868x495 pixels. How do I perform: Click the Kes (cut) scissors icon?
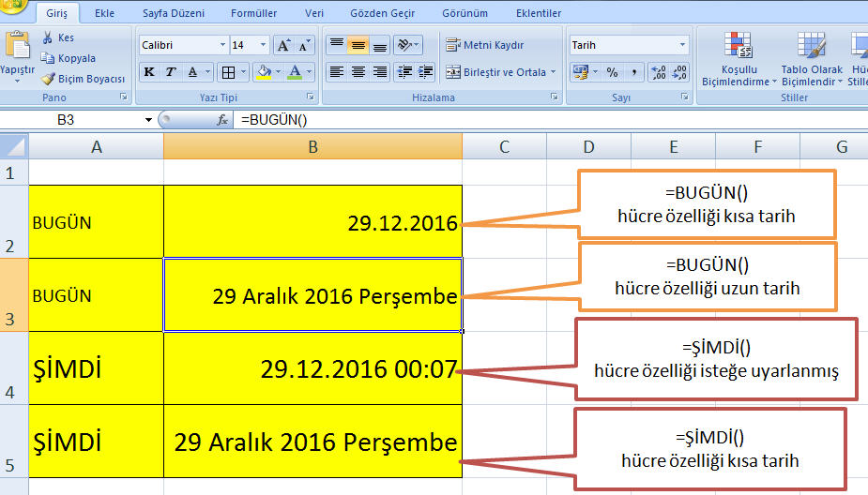tap(48, 37)
